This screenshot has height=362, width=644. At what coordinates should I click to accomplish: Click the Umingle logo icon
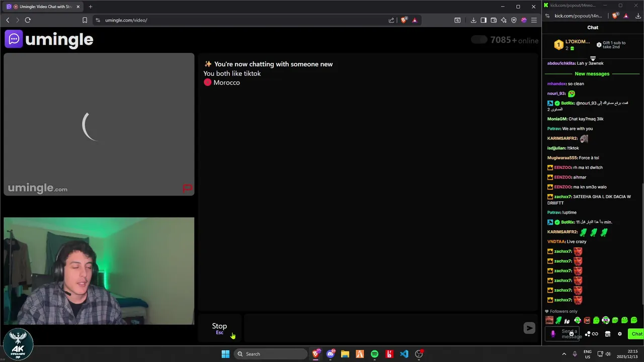[14, 39]
